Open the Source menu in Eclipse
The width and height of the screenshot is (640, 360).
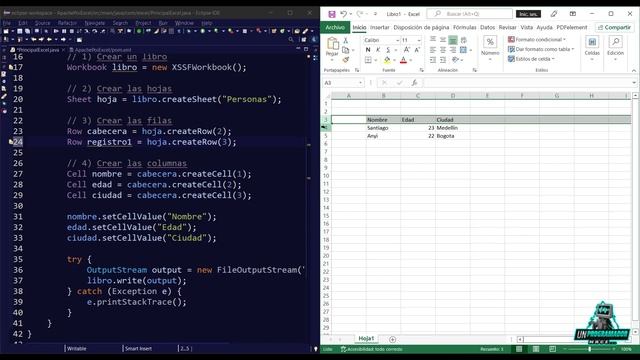click(42, 23)
